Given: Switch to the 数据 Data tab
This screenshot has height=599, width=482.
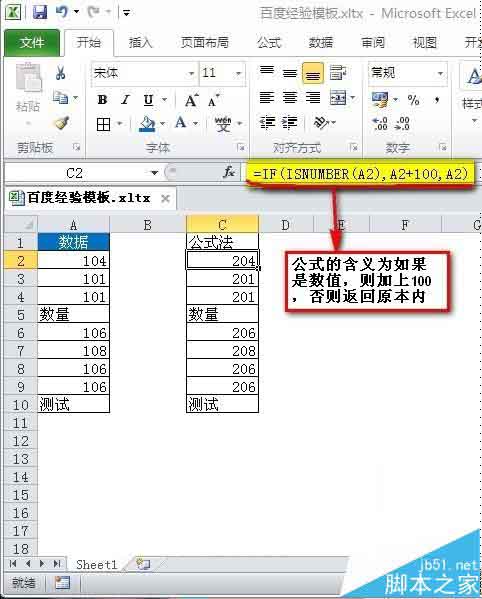Looking at the screenshot, I should click(320, 42).
